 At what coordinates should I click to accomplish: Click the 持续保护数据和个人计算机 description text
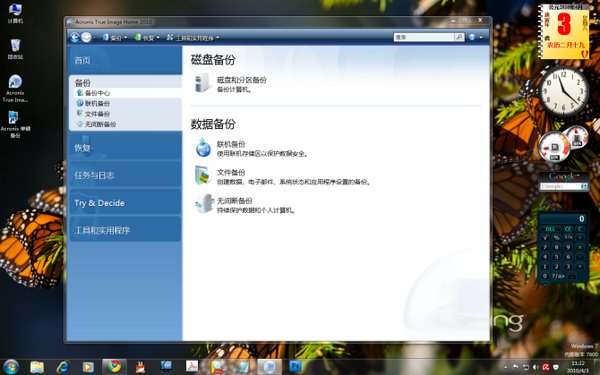click(x=256, y=210)
